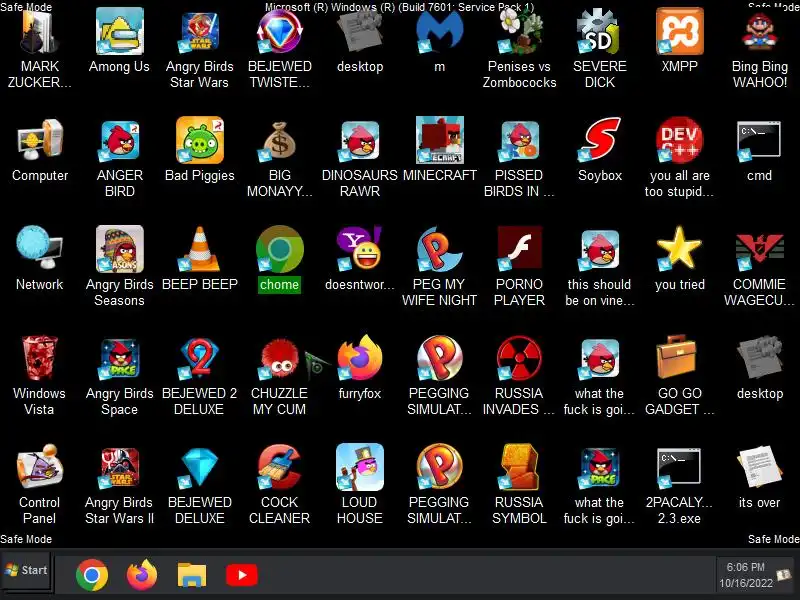Select the BIG MONAYY money bag icon
The width and height of the screenshot is (800, 600).
point(280,141)
